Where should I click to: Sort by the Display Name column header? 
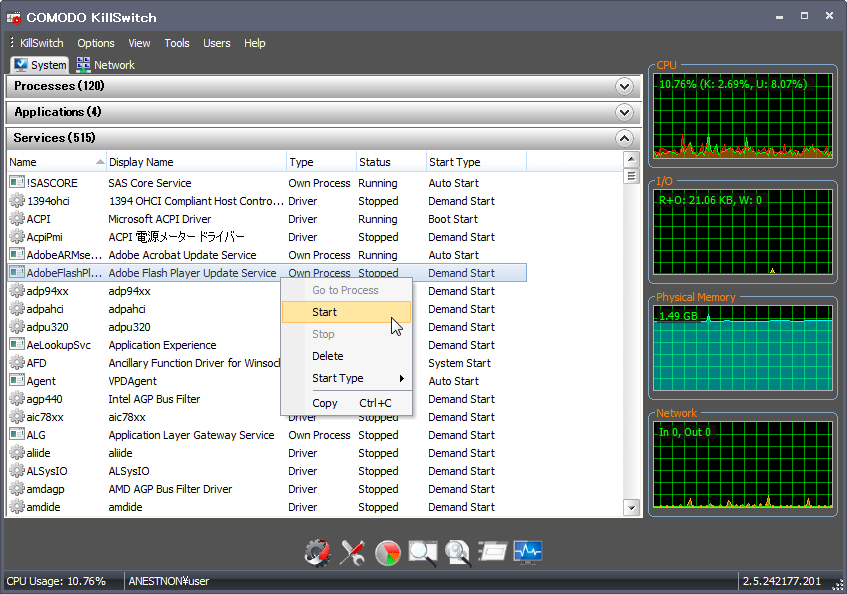[x=196, y=162]
